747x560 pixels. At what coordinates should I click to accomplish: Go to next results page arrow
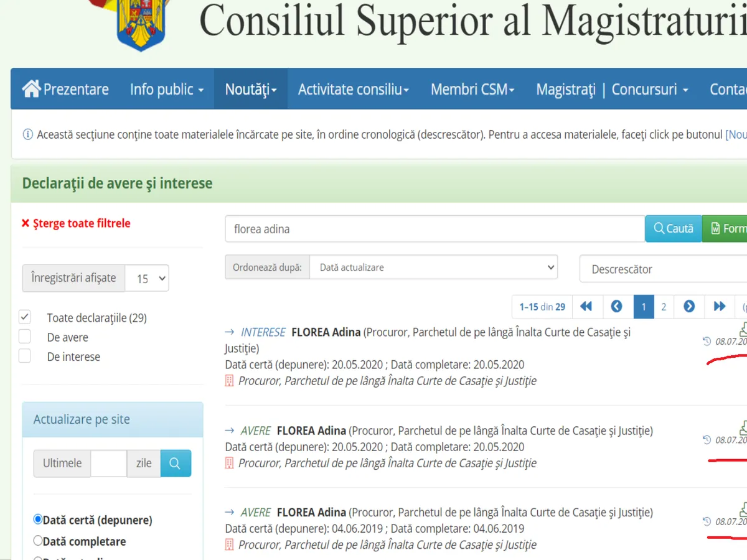click(689, 306)
